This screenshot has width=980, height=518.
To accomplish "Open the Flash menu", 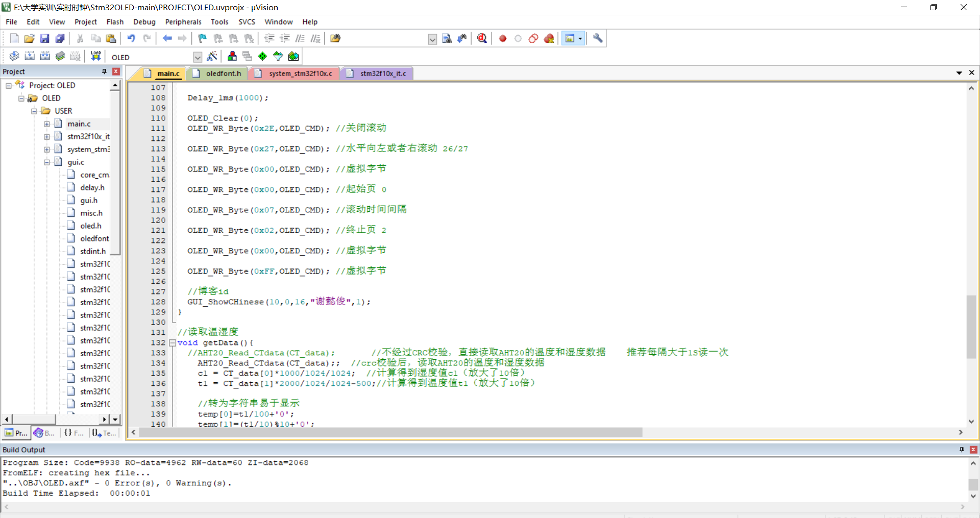I will (115, 22).
